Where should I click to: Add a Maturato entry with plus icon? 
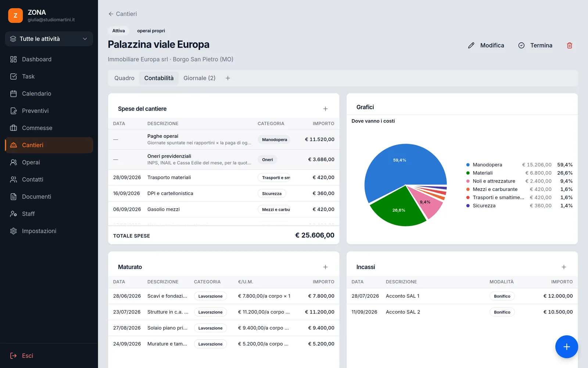click(325, 267)
